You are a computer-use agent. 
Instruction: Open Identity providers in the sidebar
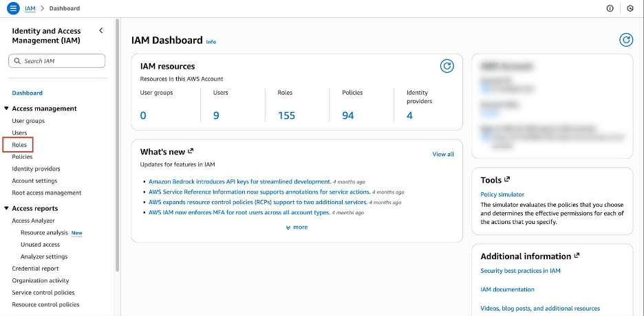coord(36,169)
